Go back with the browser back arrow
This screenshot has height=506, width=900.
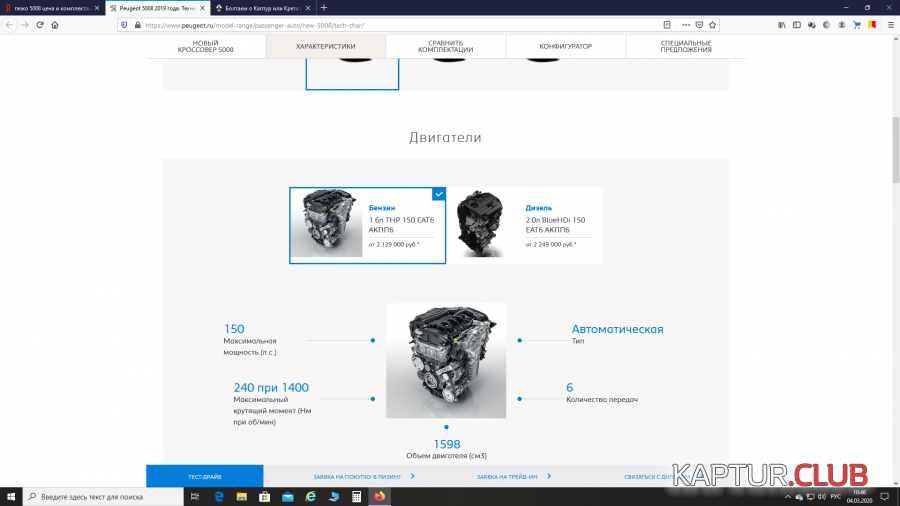pyautogui.click(x=9, y=25)
